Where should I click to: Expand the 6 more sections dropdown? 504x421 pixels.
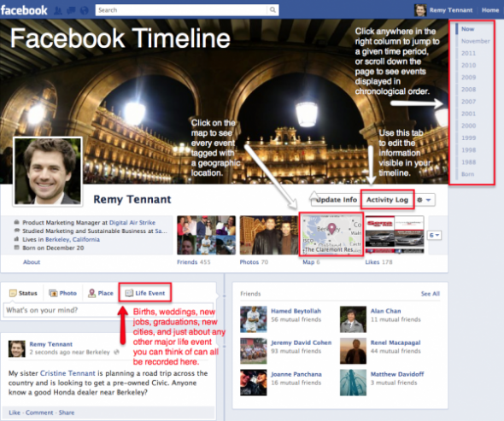pos(434,235)
